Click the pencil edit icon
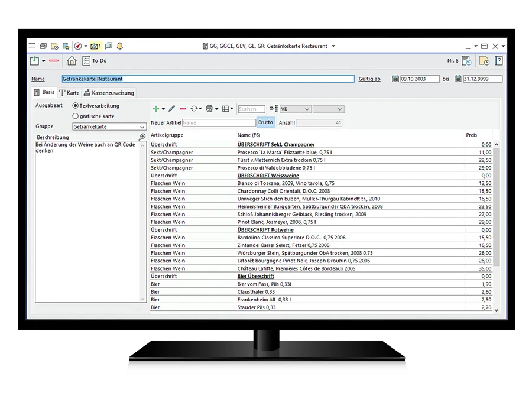The image size is (532, 399). pyautogui.click(x=171, y=109)
